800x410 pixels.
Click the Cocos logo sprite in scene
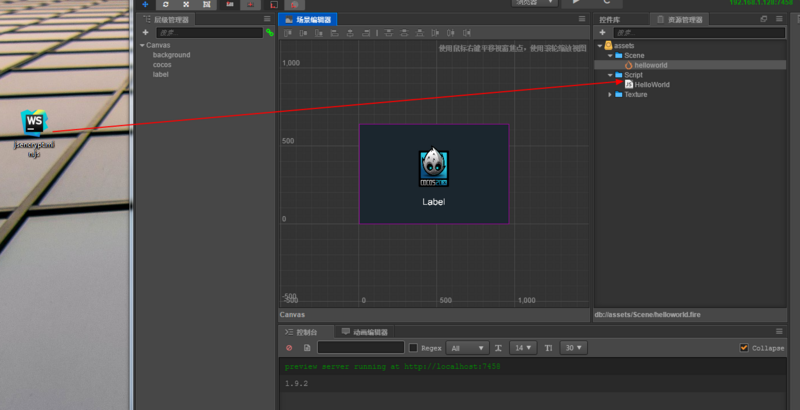pos(434,167)
